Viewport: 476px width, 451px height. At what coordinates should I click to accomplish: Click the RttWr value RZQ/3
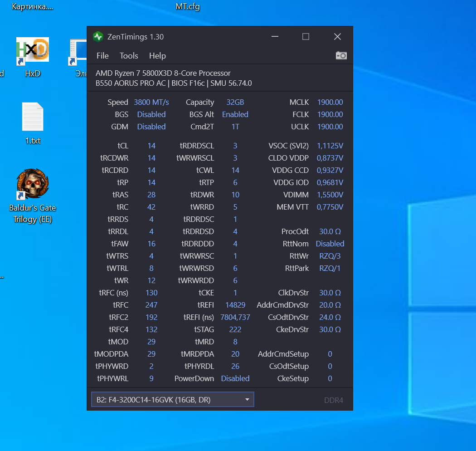(330, 256)
